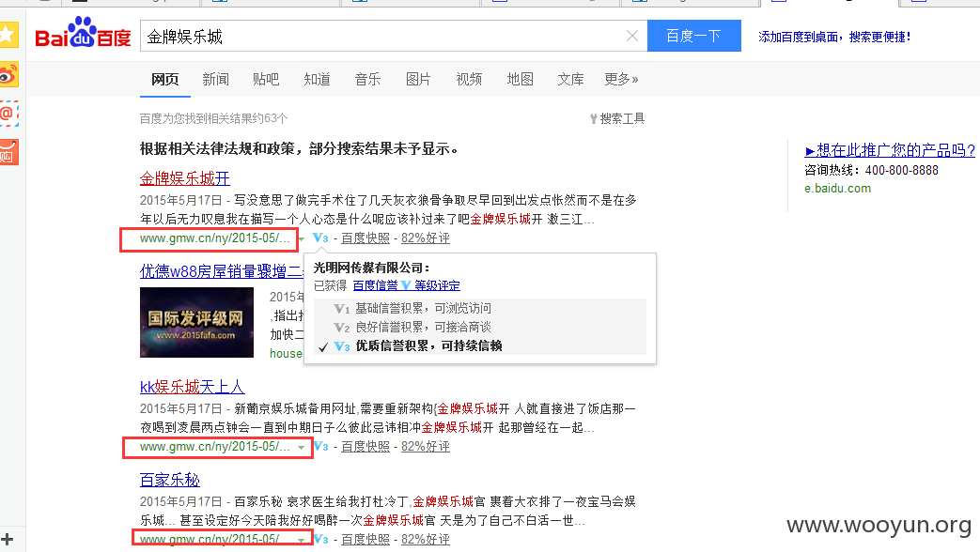Switch to the 贴吧 tab
Viewport: 980px width, 552px height.
(266, 79)
